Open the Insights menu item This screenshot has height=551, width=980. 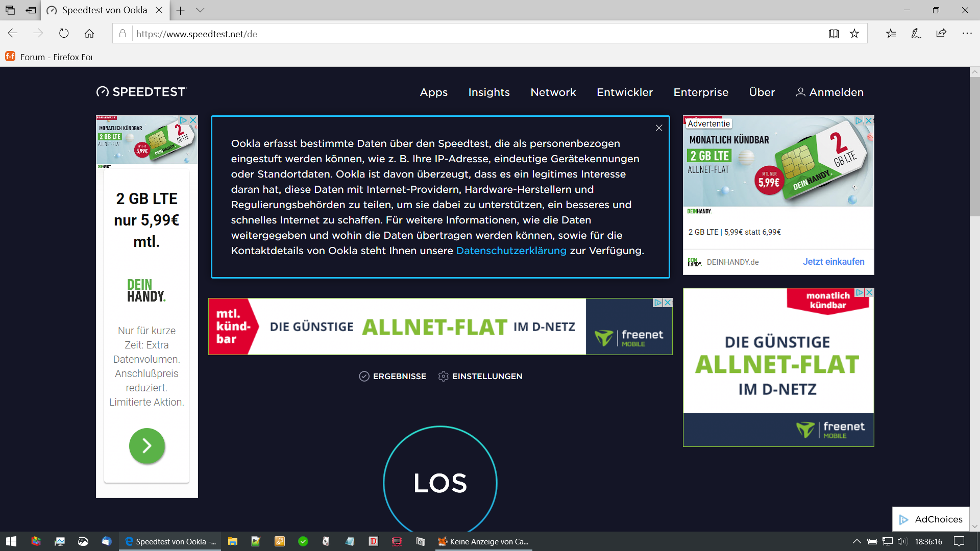pos(488,92)
